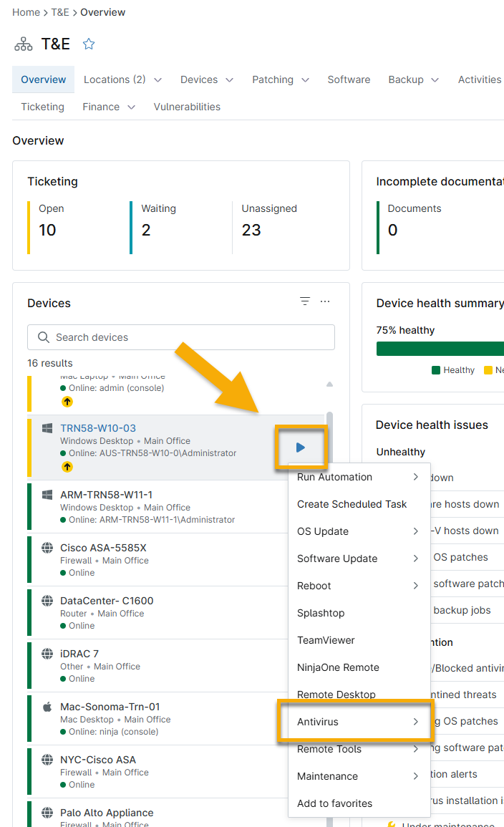The height and width of the screenshot is (827, 504).
Task: Click the T&E organization hierarchy icon
Action: [24, 44]
